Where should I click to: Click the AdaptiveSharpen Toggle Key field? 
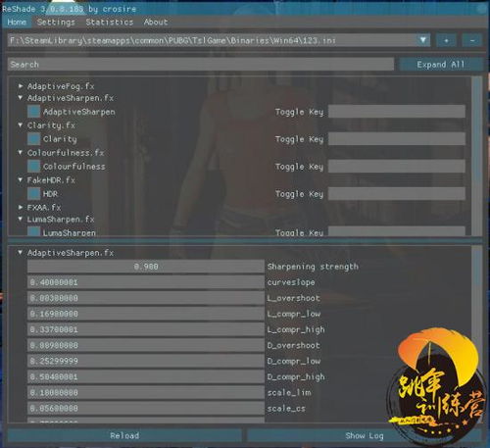click(x=397, y=112)
